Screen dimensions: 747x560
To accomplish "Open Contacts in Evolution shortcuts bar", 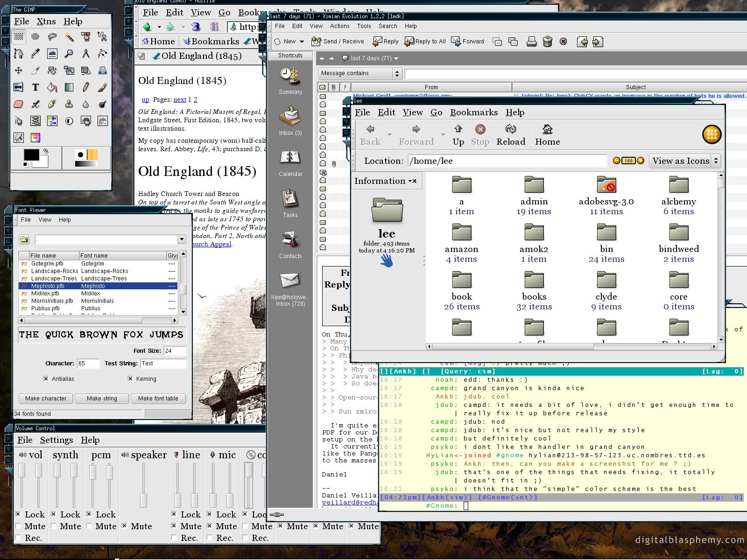I will pyautogui.click(x=290, y=245).
